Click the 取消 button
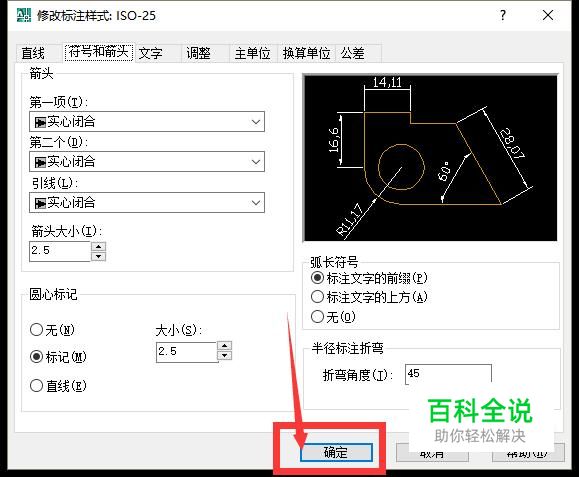The height and width of the screenshot is (477, 579). (432, 453)
